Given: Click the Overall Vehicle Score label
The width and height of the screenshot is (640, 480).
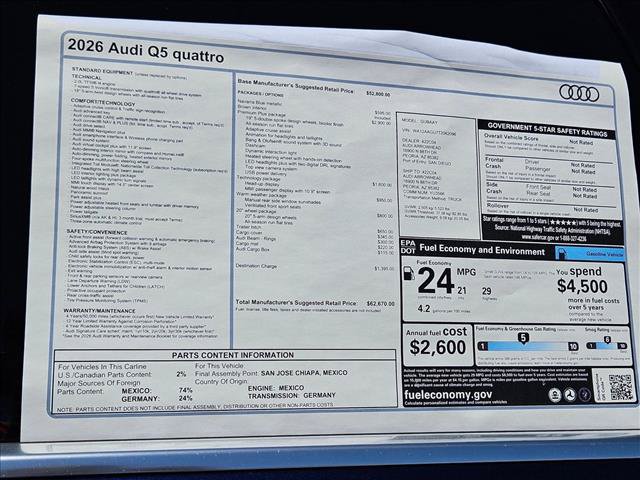Looking at the screenshot, I should coord(511,137).
